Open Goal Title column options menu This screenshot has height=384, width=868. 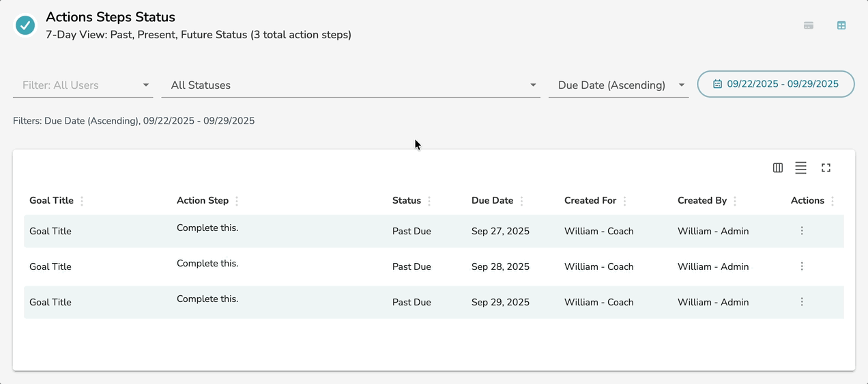coord(82,201)
